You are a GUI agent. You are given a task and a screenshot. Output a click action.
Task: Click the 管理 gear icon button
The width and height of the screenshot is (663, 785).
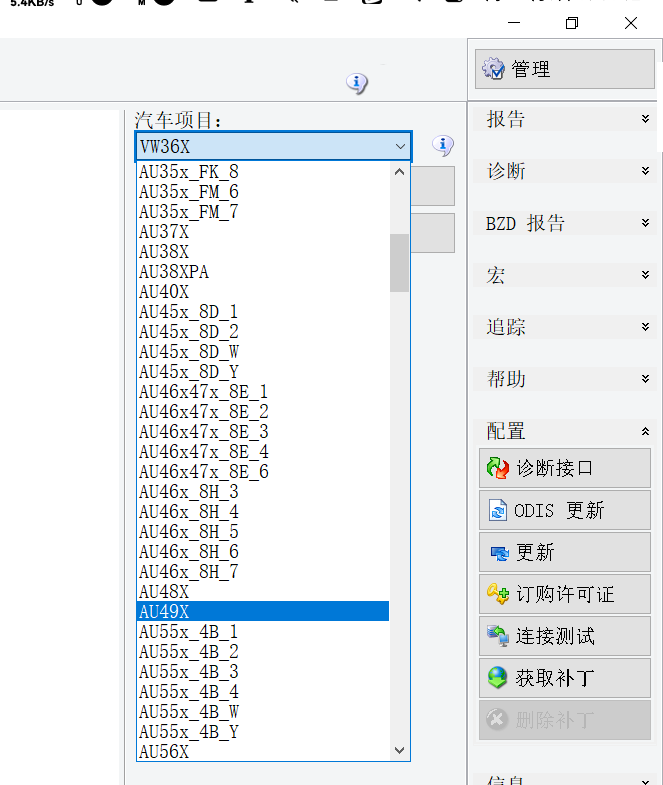tap(493, 69)
